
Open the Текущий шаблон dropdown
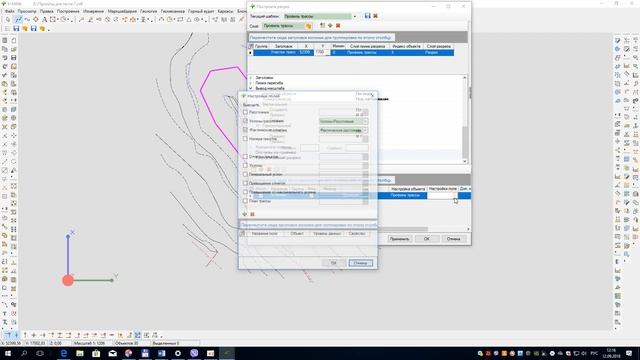[355, 16]
